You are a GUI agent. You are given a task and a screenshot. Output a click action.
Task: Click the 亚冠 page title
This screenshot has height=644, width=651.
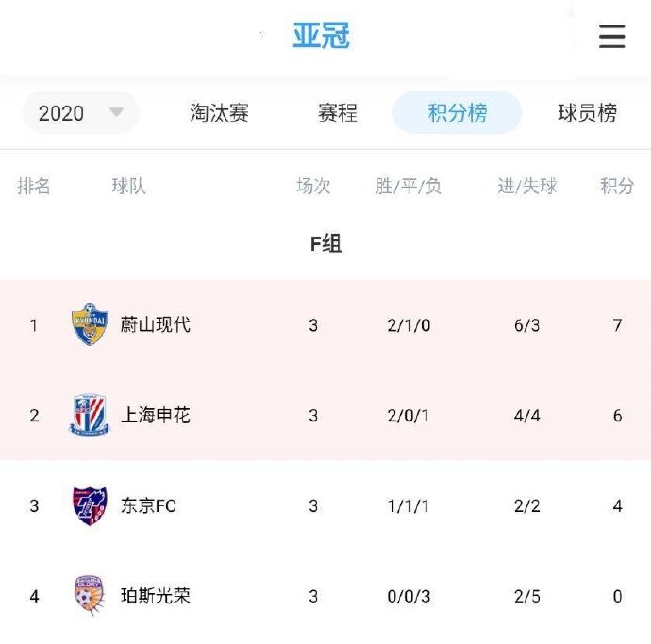tap(321, 37)
